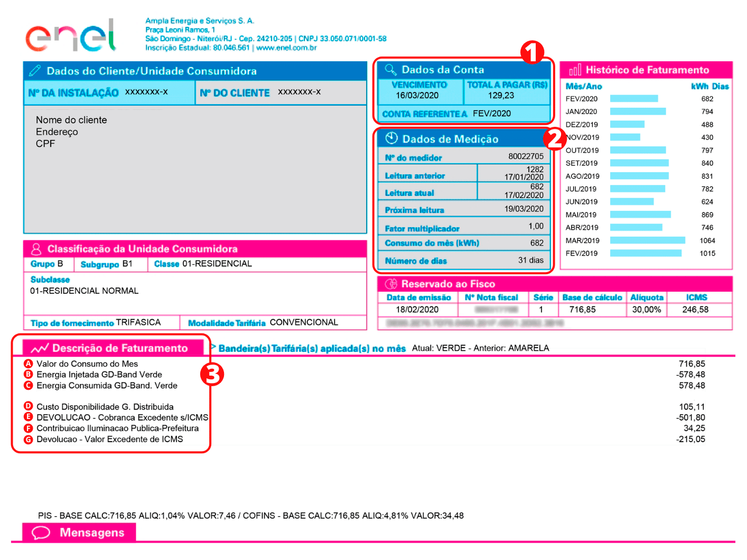The image size is (747, 560).
Task: Click the Nome do cliente line
Action: point(71,120)
